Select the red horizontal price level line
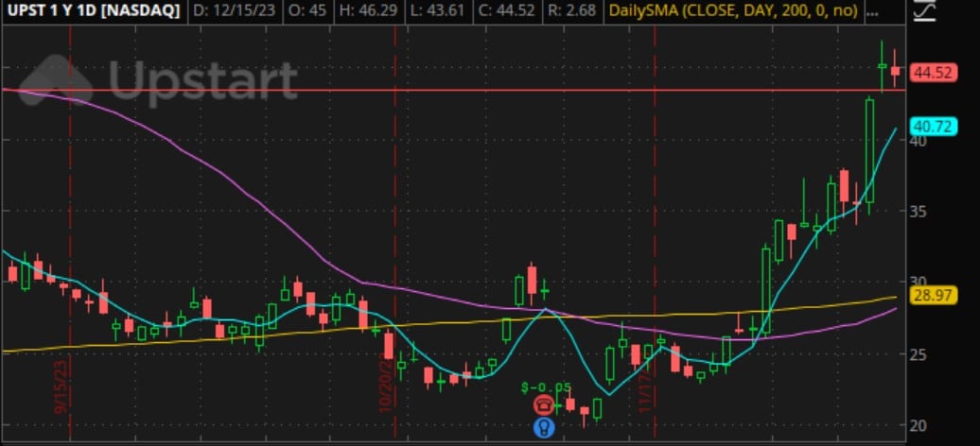980x446 pixels. (453, 90)
